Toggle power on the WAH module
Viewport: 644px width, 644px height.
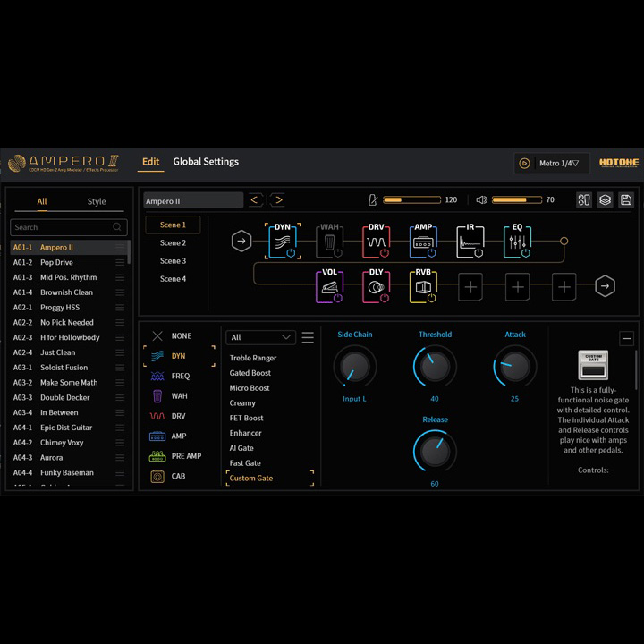337,253
